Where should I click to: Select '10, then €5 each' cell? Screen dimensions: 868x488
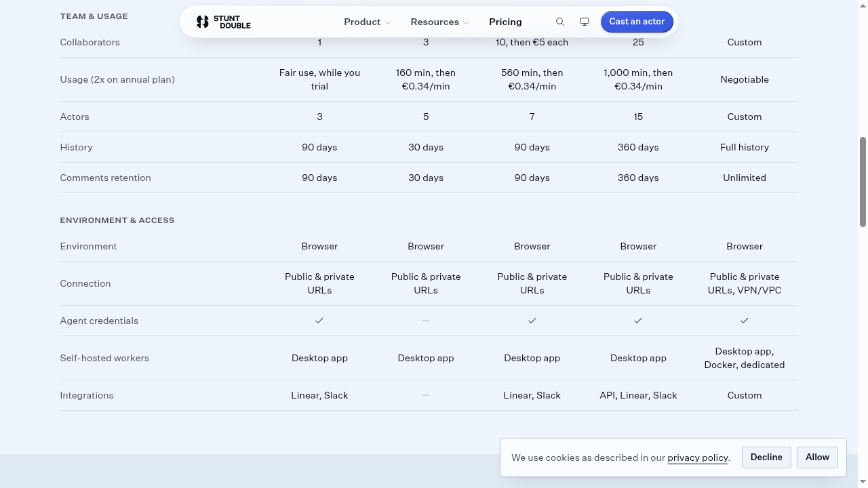(532, 42)
